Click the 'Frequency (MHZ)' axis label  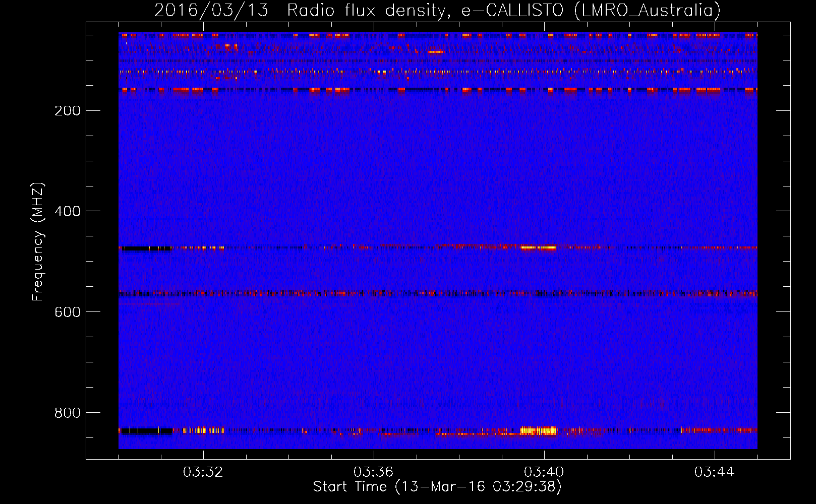click(38, 242)
